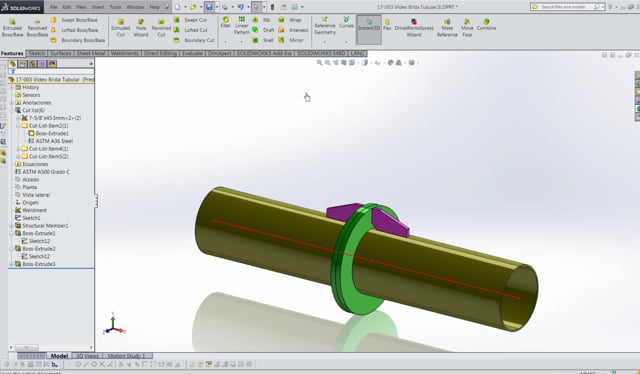The width and height of the screenshot is (640, 374).
Task: Select the Rib tool
Action: [261, 20]
